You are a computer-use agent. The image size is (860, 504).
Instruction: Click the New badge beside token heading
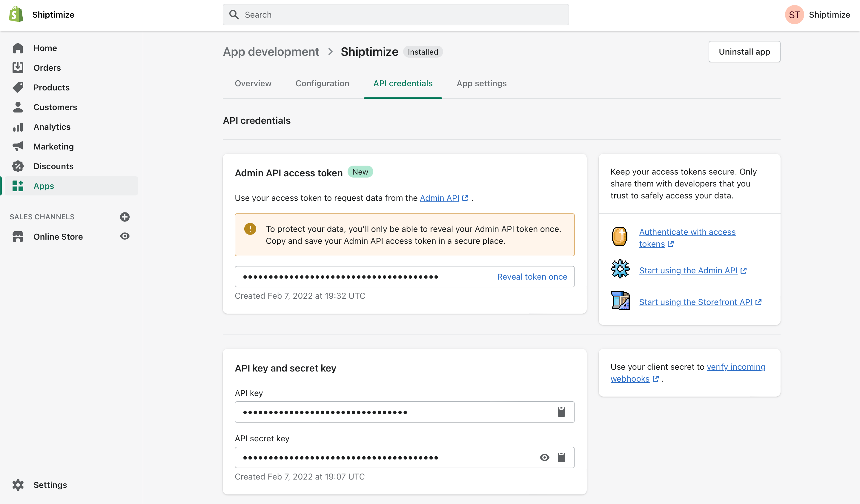[x=360, y=172]
